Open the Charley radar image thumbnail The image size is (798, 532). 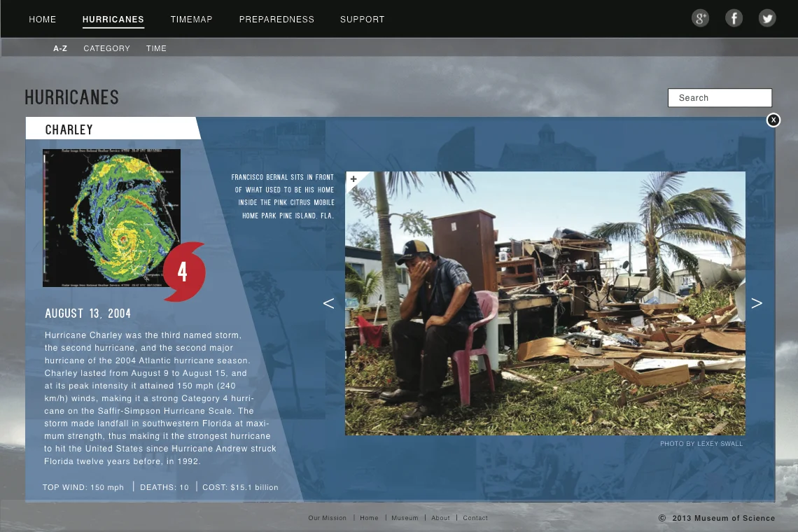pyautogui.click(x=111, y=218)
